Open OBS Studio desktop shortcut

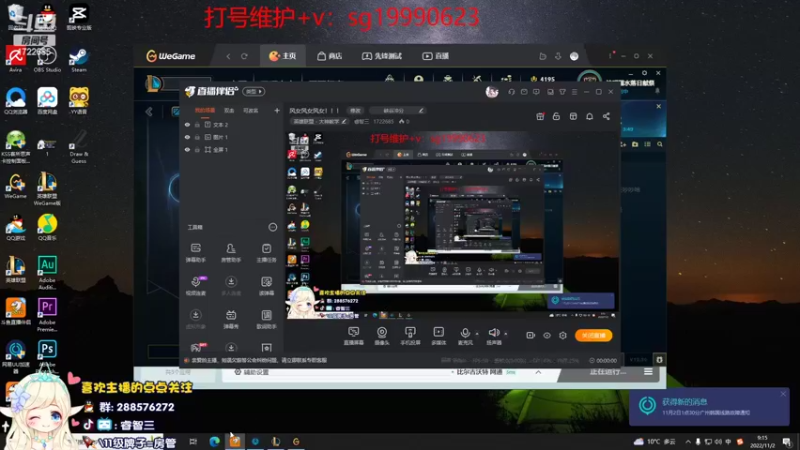pyautogui.click(x=47, y=60)
